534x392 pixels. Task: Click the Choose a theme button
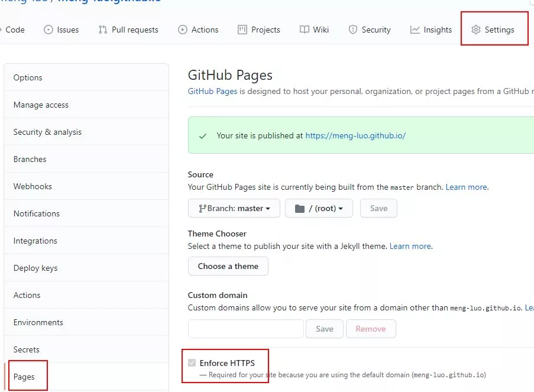[x=228, y=266]
